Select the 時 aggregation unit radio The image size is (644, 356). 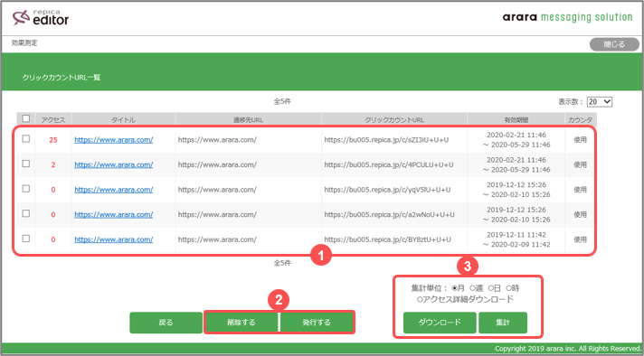(508, 288)
